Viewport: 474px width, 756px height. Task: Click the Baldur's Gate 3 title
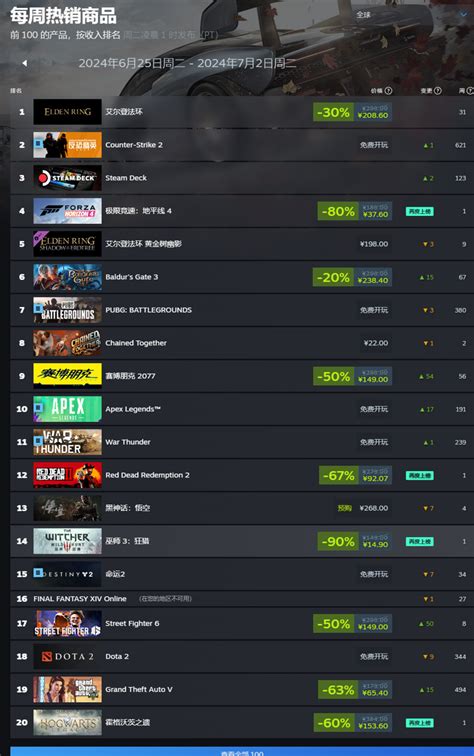132,277
